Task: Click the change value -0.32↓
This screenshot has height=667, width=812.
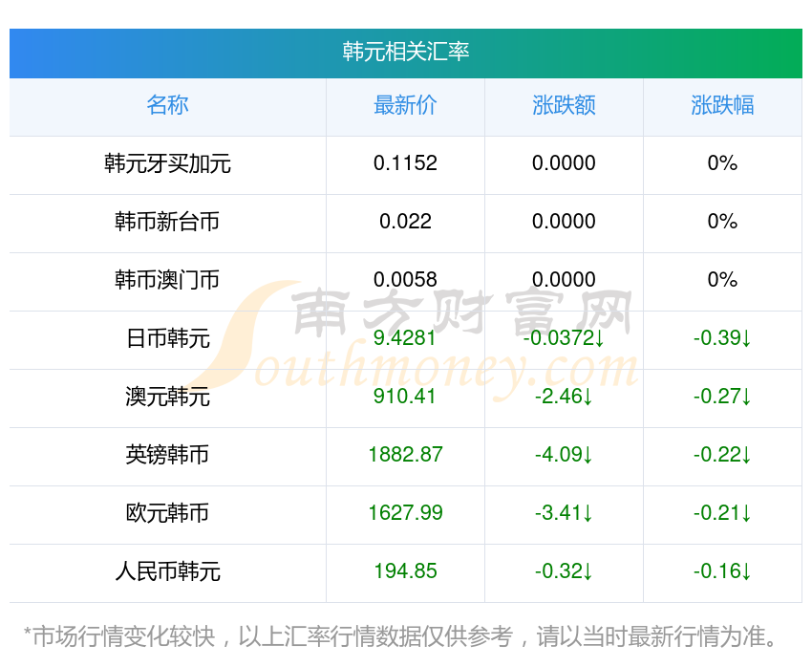Action: pyautogui.click(x=564, y=571)
